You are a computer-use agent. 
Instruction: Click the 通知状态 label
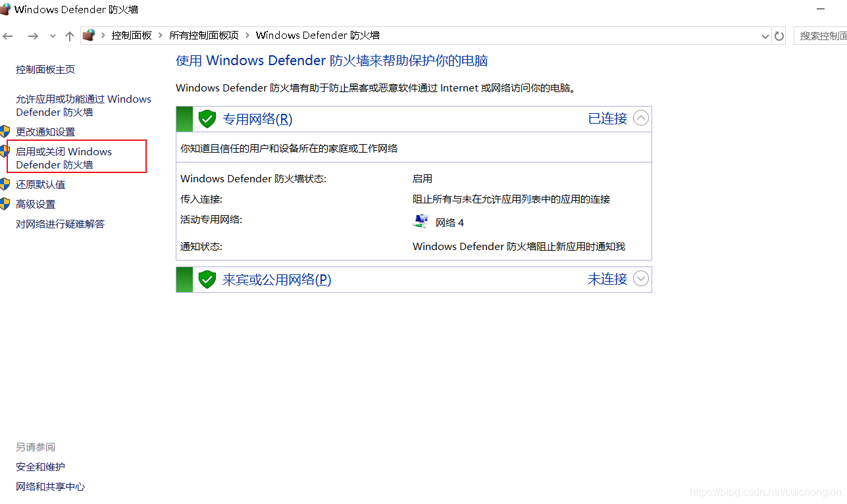point(201,247)
